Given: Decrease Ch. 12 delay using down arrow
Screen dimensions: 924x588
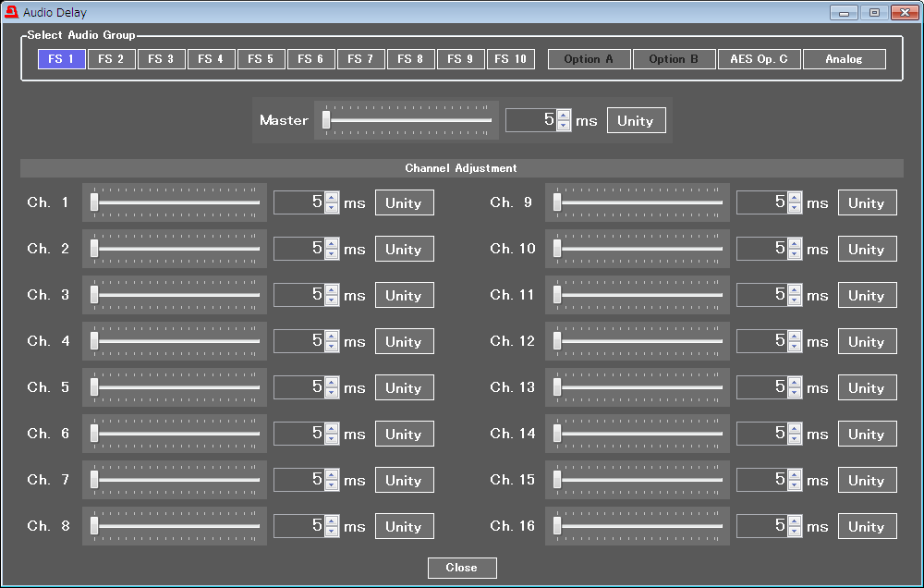Looking at the screenshot, I should pyautogui.click(x=795, y=347).
